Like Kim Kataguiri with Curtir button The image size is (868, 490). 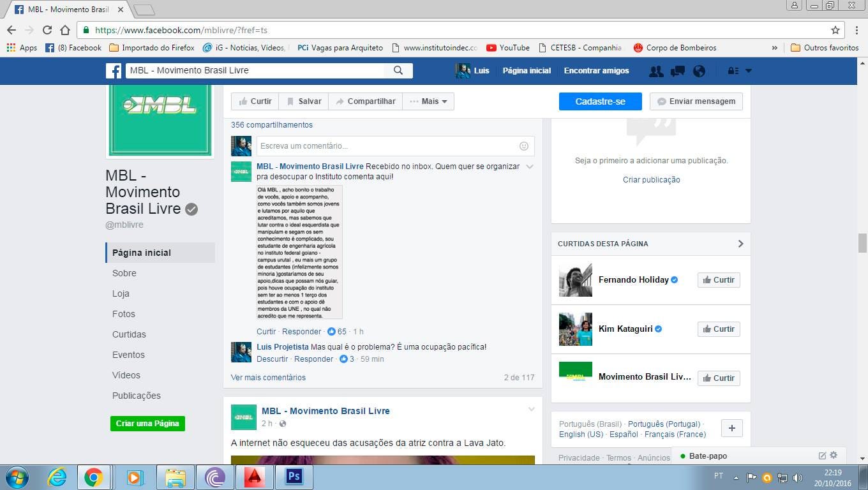point(719,329)
